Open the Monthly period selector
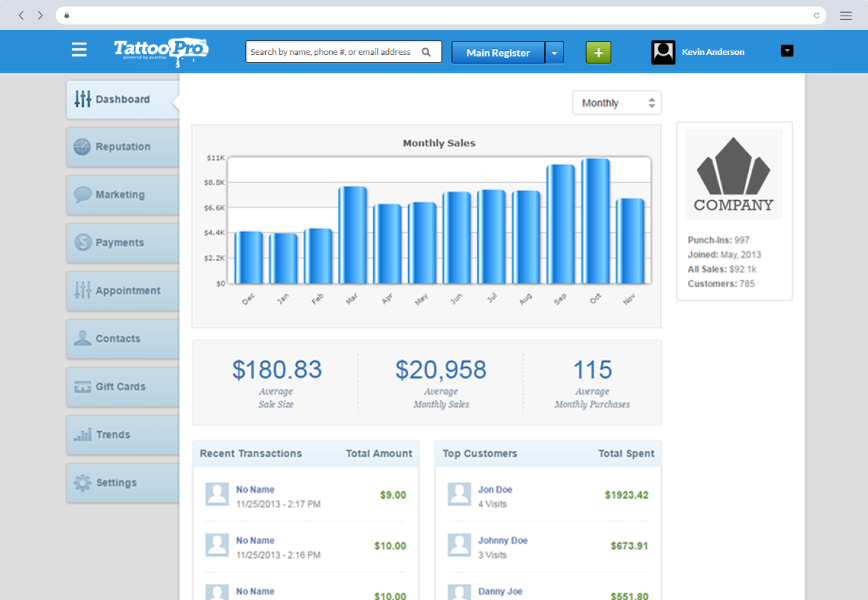 click(x=617, y=103)
